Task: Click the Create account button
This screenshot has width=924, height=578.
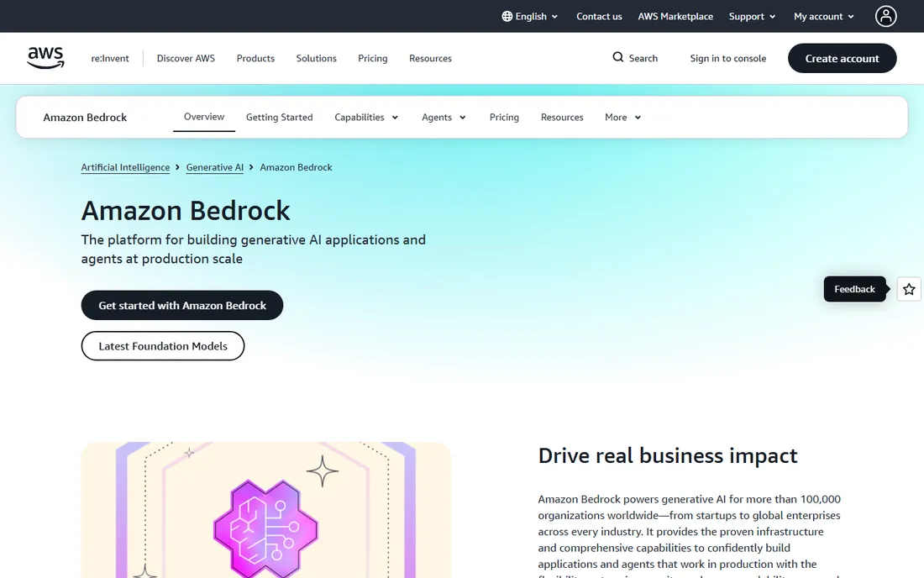Action: 842,58
